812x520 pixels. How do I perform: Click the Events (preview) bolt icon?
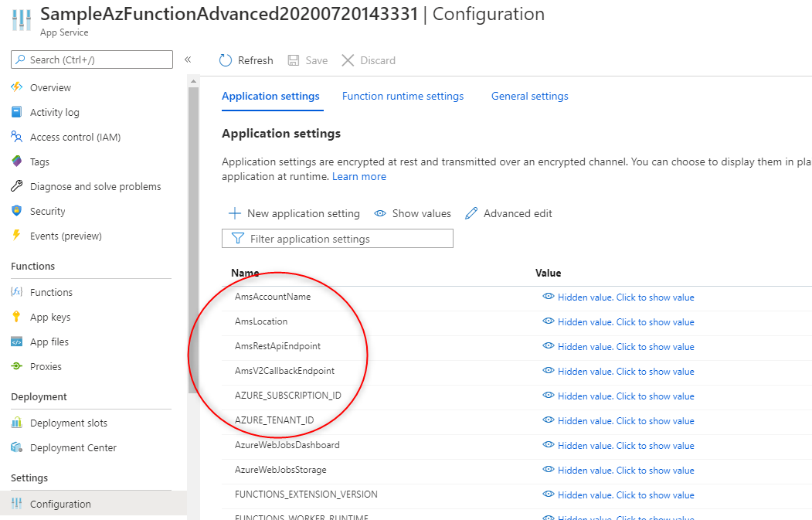point(16,235)
